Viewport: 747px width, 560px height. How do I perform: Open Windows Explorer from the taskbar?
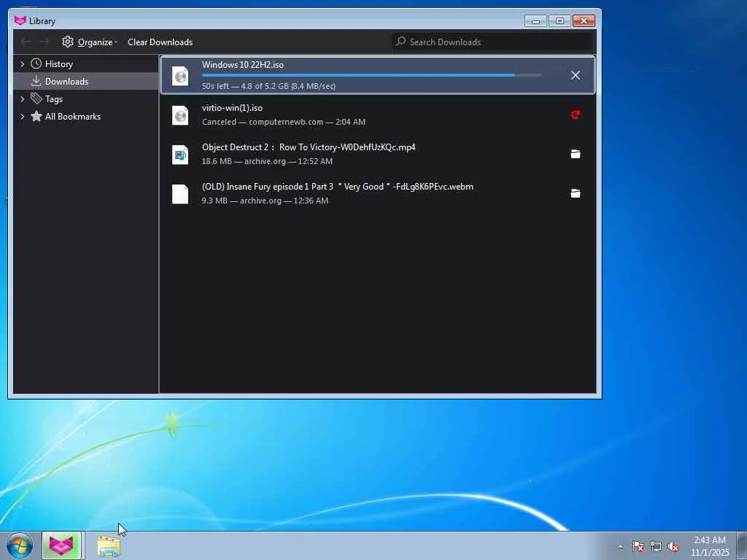109,546
